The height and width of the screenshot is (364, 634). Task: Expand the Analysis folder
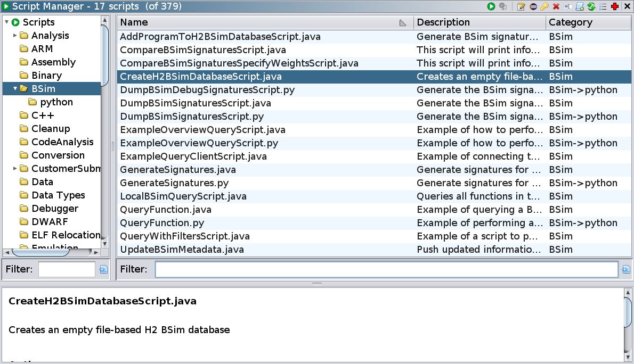pos(14,35)
